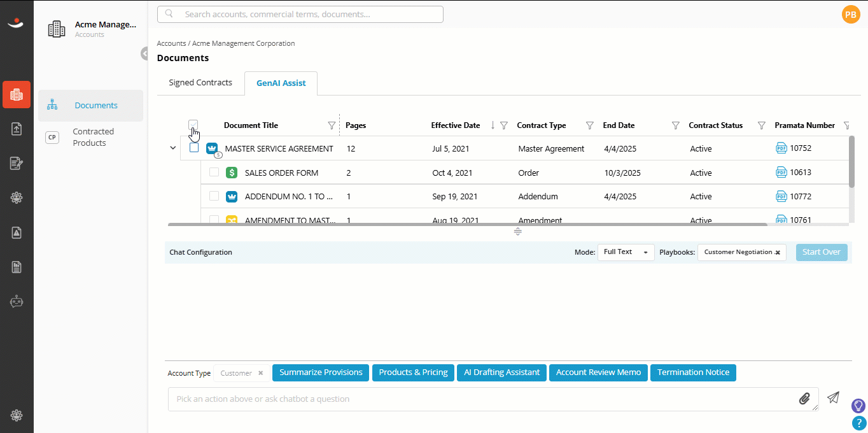The image size is (868, 433).
Task: Click the Document Title filter funnel icon
Action: [x=332, y=125]
